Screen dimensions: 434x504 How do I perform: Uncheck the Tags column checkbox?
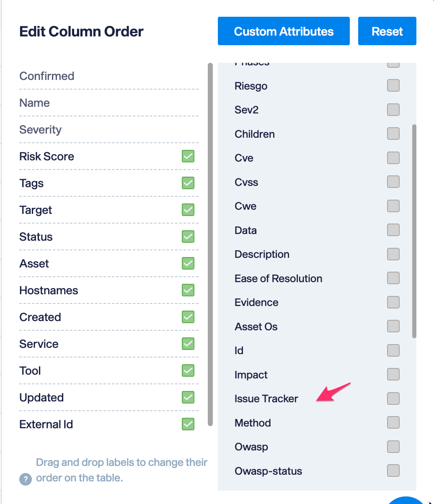188,183
